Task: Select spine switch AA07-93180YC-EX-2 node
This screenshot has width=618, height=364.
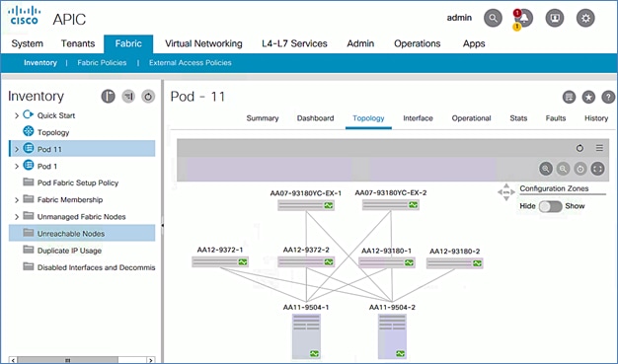Action: pos(391,205)
